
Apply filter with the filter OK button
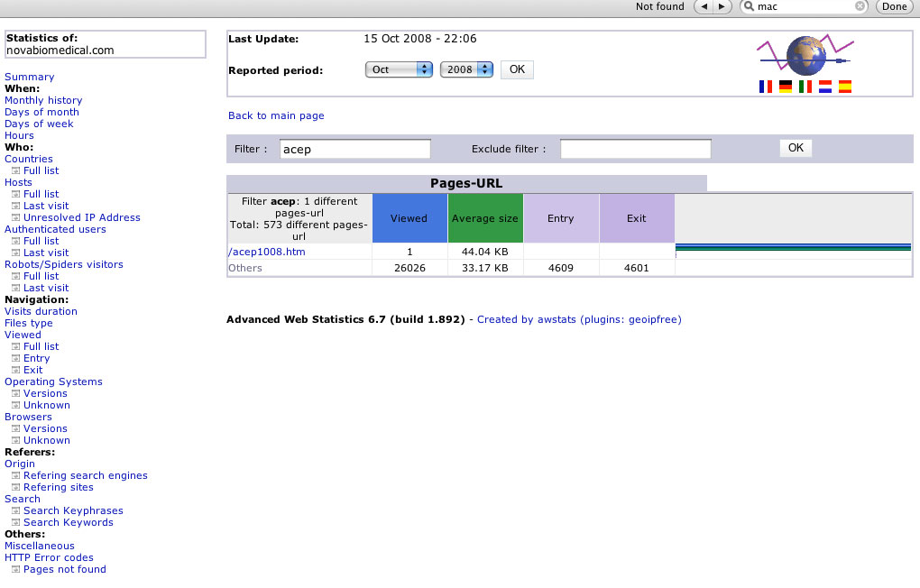click(796, 148)
